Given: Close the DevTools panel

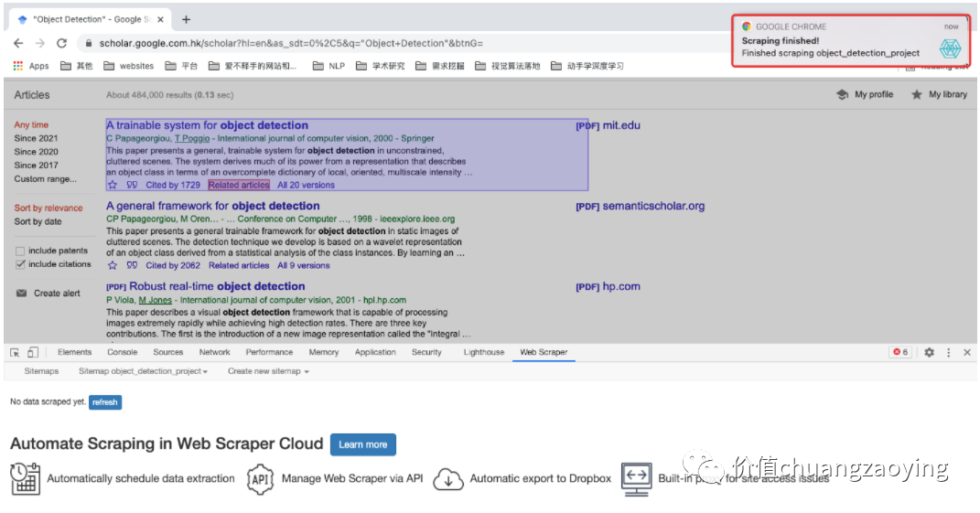Looking at the screenshot, I should coord(967,352).
